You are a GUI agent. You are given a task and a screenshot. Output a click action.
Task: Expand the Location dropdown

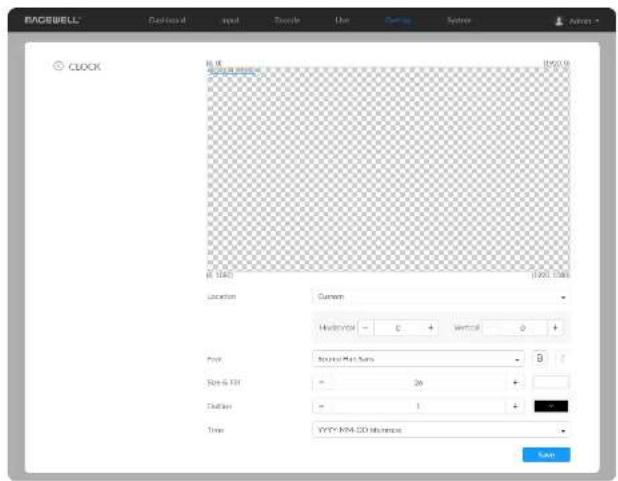(440, 297)
